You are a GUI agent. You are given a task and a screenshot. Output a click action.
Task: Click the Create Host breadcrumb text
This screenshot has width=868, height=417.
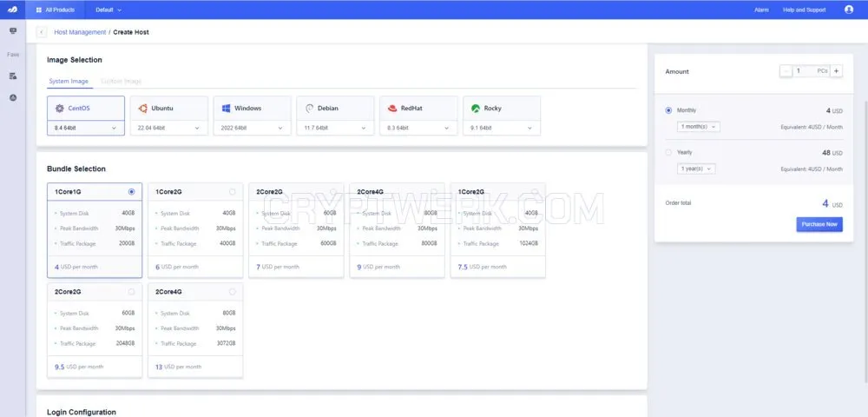click(131, 32)
